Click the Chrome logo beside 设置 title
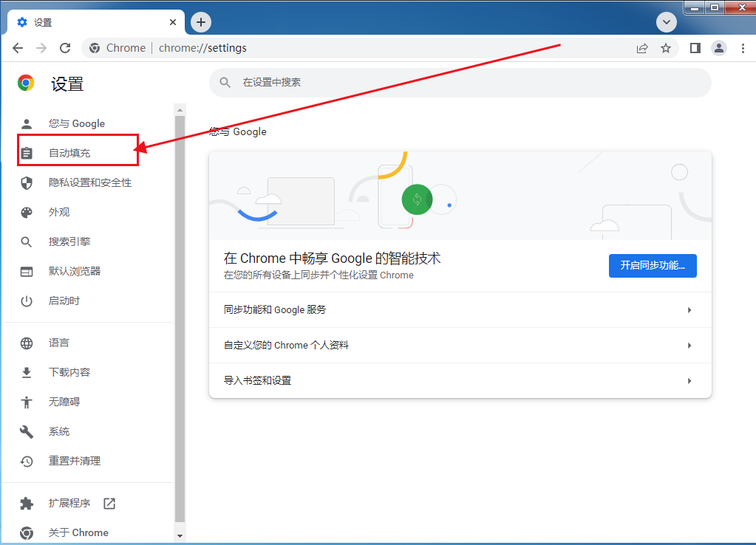 (26, 83)
